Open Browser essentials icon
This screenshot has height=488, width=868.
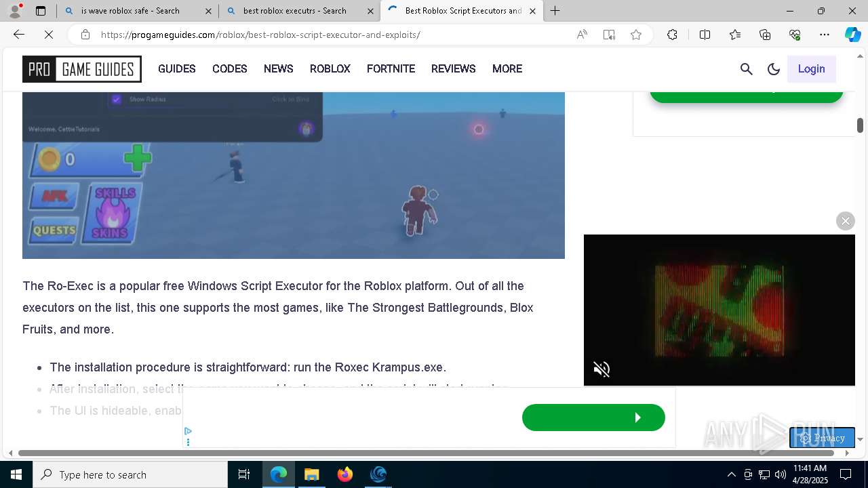795,35
